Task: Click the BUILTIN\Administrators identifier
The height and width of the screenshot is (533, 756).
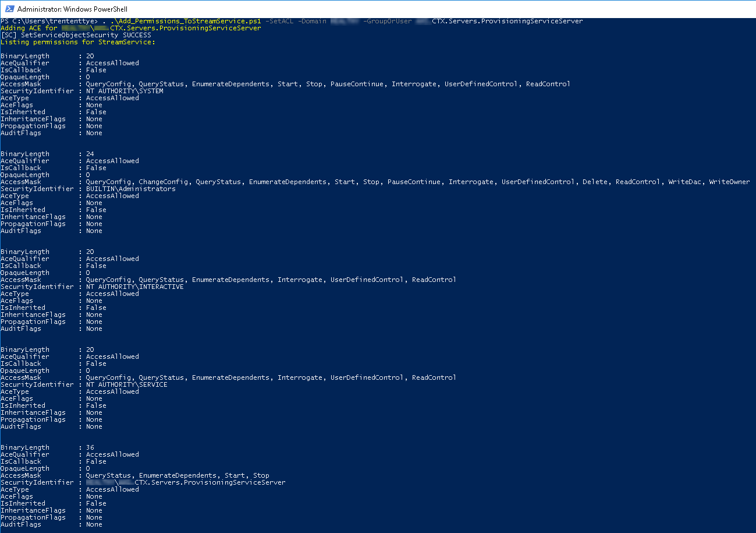Action: [x=130, y=189]
